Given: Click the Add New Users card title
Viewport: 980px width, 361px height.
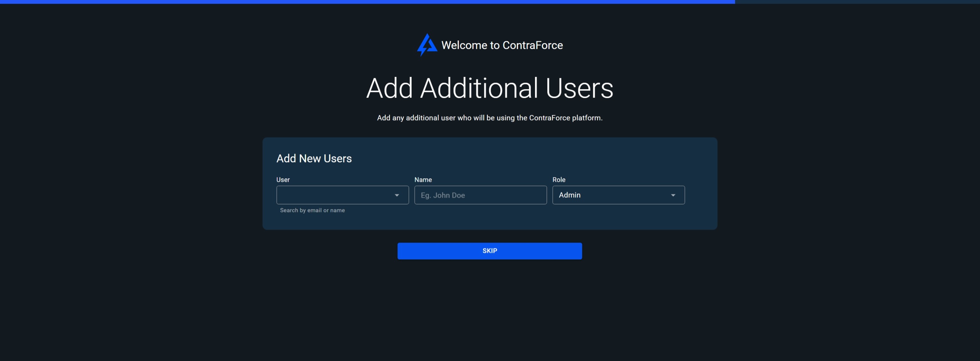Looking at the screenshot, I should click(x=314, y=158).
